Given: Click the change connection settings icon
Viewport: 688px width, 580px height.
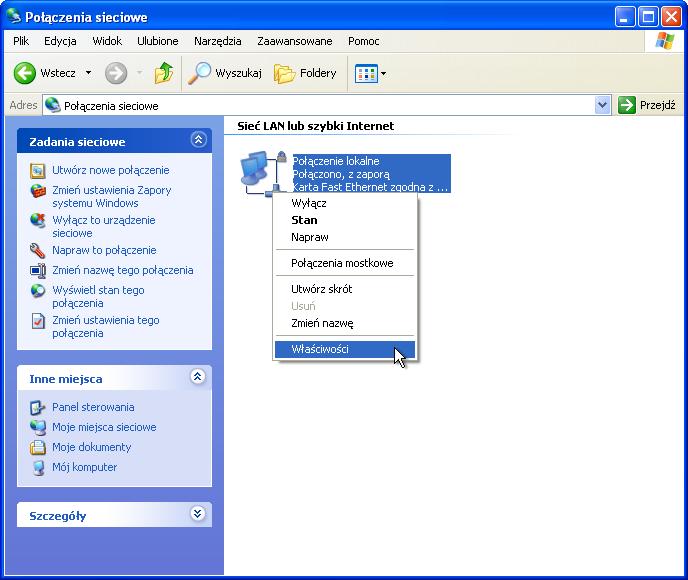Looking at the screenshot, I should pyautogui.click(x=38, y=321).
